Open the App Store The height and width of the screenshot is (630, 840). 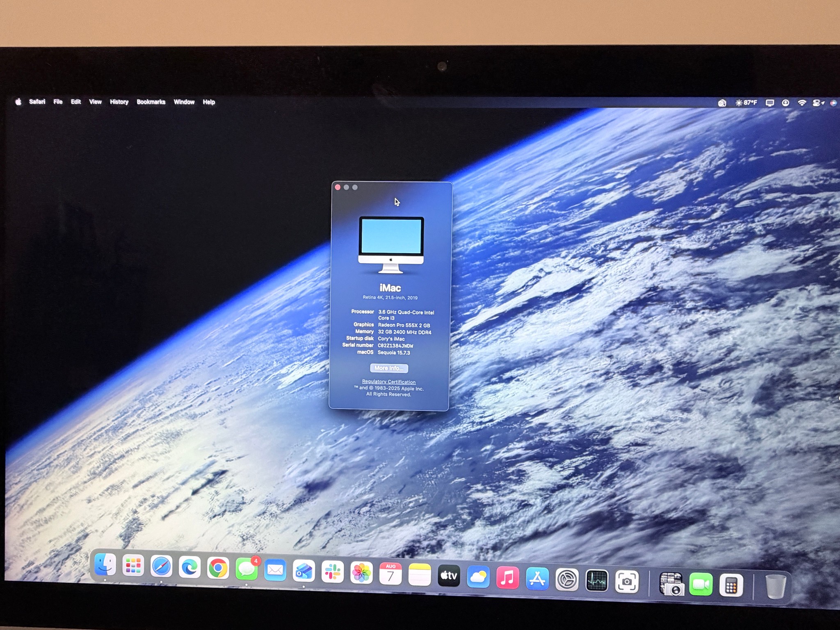pyautogui.click(x=537, y=579)
